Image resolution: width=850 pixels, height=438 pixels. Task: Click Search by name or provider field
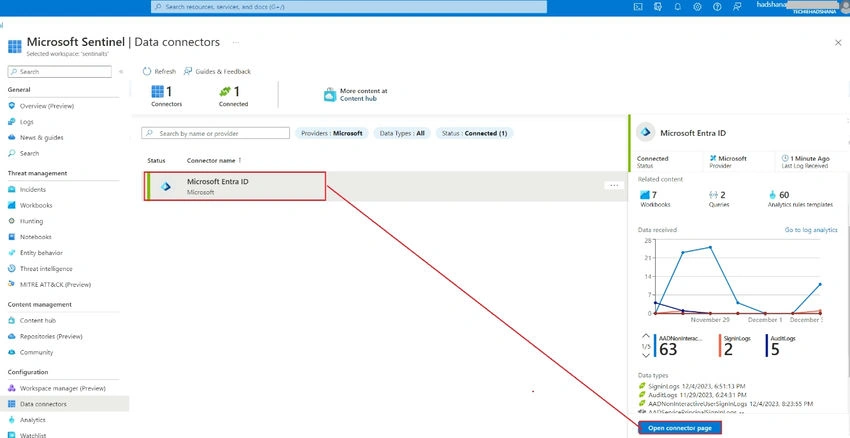pyautogui.click(x=216, y=133)
